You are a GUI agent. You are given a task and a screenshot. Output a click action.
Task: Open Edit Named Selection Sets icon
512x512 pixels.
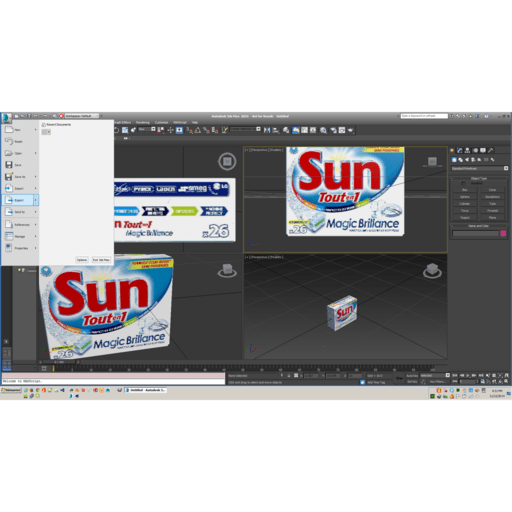[x=225, y=130]
